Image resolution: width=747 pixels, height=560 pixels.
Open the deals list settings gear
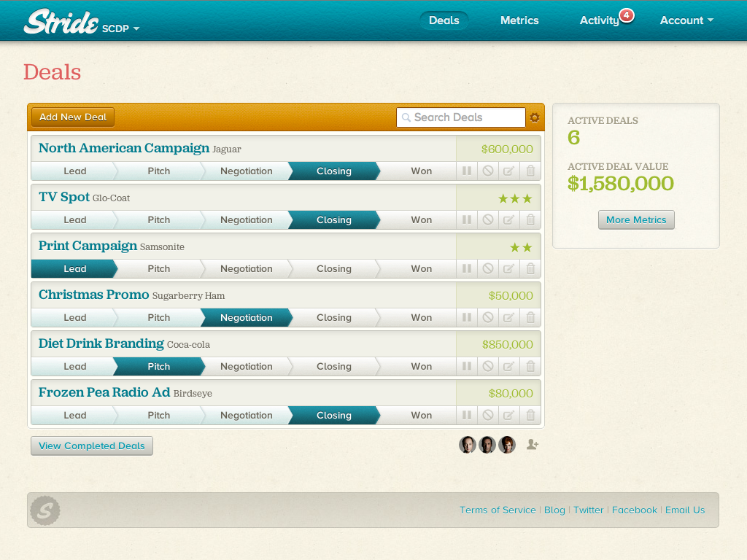(x=535, y=117)
